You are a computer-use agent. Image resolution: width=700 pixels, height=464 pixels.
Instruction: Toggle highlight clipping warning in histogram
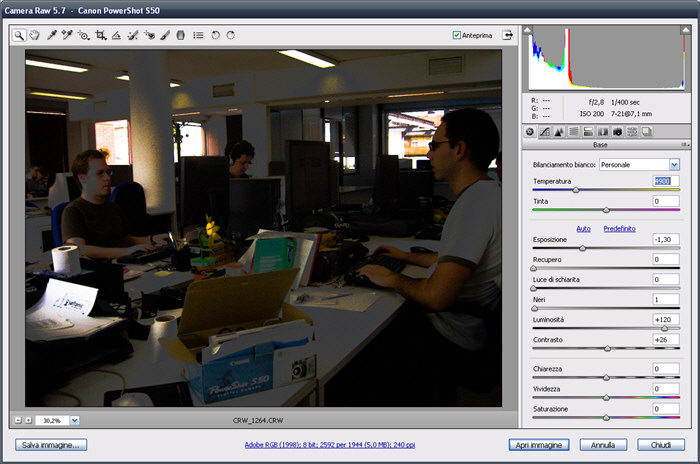click(685, 30)
